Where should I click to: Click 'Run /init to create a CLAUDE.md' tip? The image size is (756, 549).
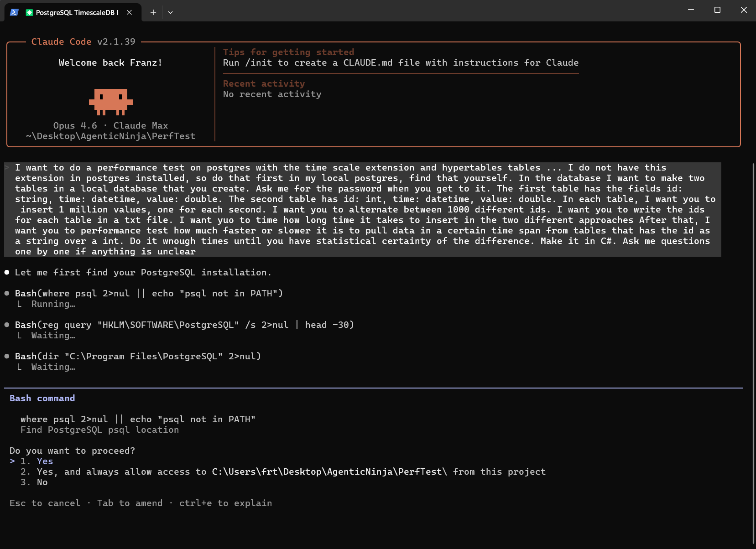tap(401, 62)
